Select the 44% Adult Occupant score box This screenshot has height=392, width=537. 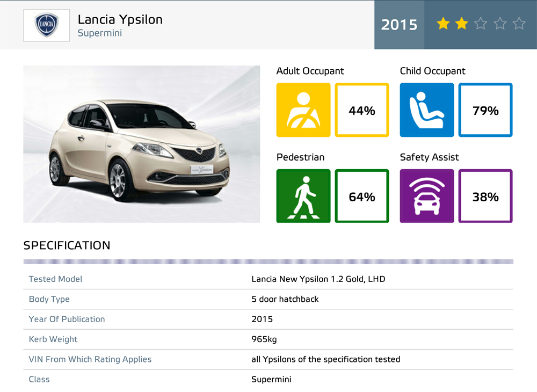click(361, 110)
